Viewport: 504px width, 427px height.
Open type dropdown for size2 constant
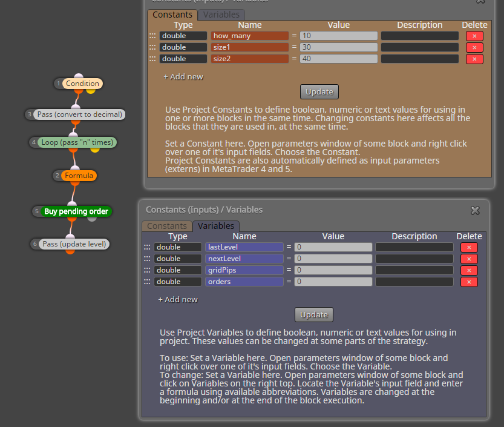click(183, 59)
